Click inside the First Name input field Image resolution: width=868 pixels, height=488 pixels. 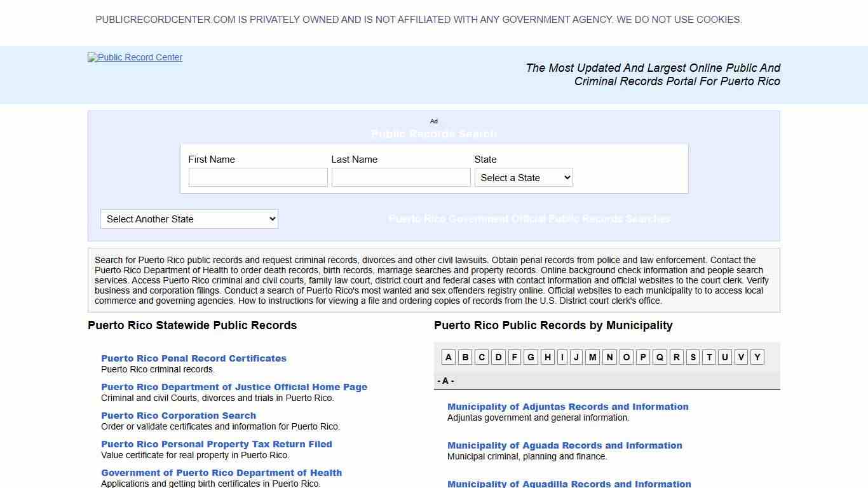[x=257, y=177]
